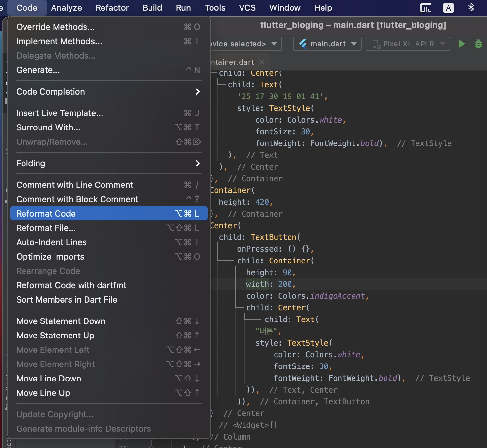
Task: Open the Window menu
Action: (x=285, y=8)
